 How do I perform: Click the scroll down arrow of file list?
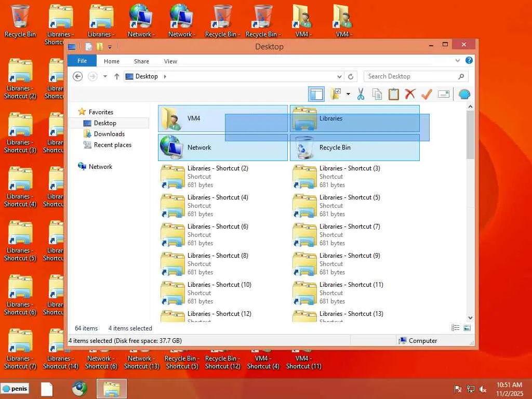tap(470, 318)
